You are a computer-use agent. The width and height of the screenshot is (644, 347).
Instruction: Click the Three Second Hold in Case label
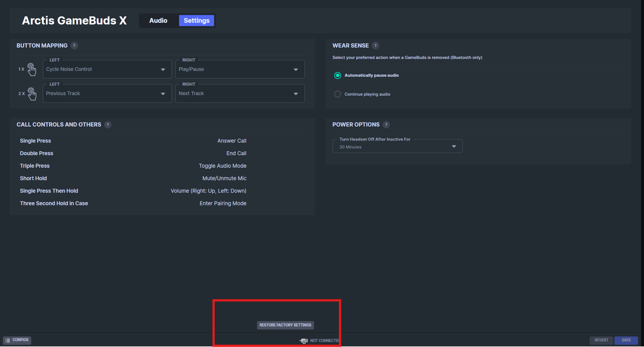[54, 204]
